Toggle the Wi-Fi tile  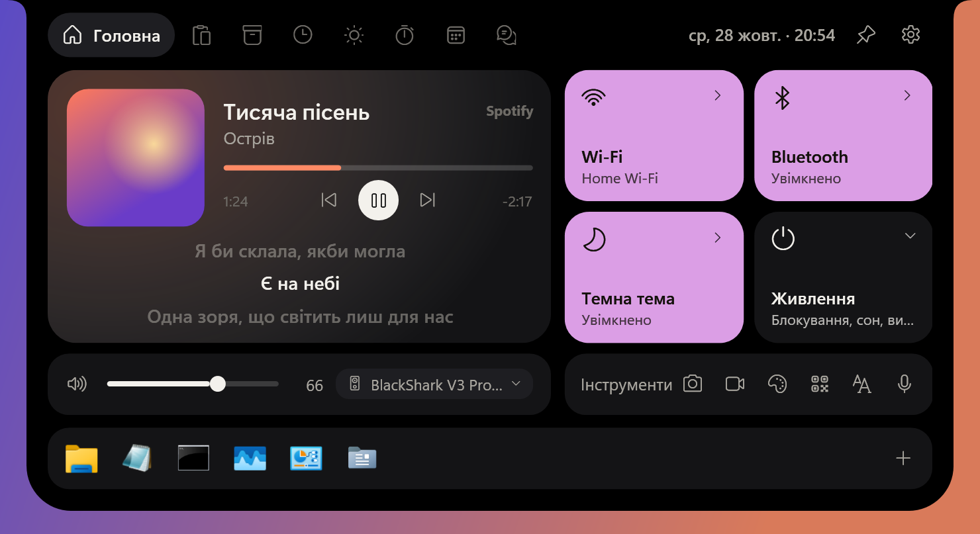[x=654, y=136]
